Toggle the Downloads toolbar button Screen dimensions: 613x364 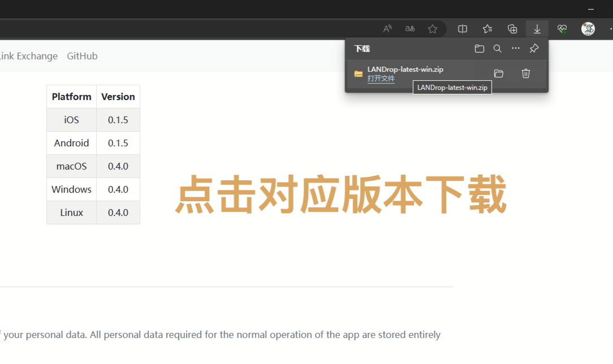[x=537, y=29]
